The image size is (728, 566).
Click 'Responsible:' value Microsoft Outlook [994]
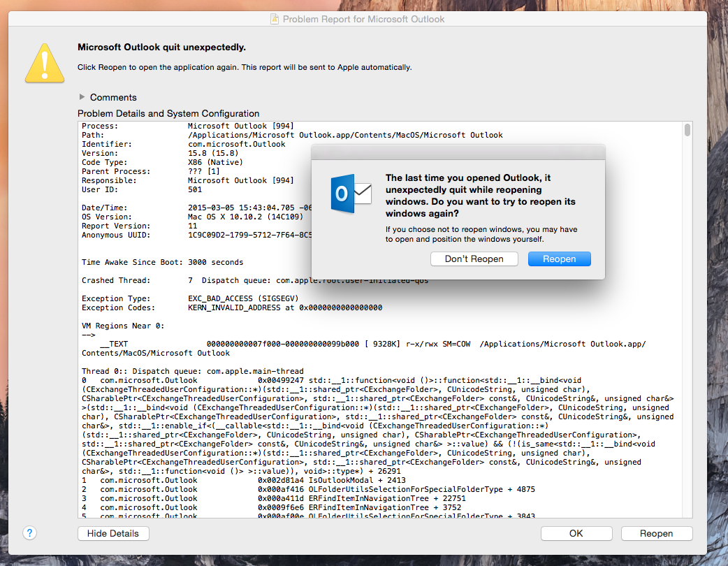point(241,180)
